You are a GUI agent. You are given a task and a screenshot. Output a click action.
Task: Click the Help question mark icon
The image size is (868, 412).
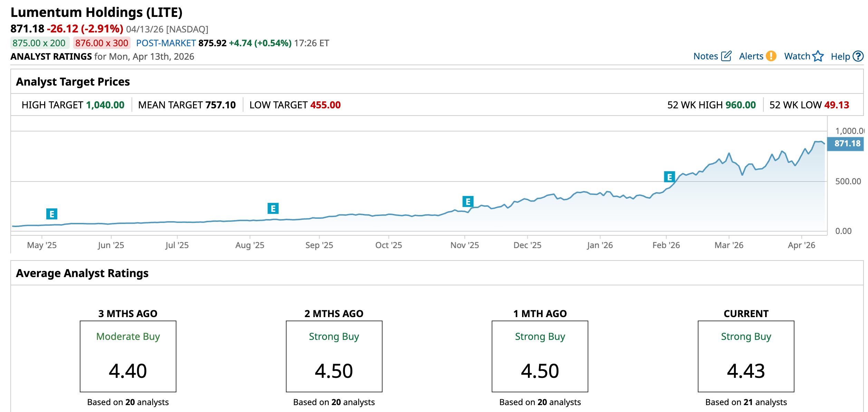[858, 56]
